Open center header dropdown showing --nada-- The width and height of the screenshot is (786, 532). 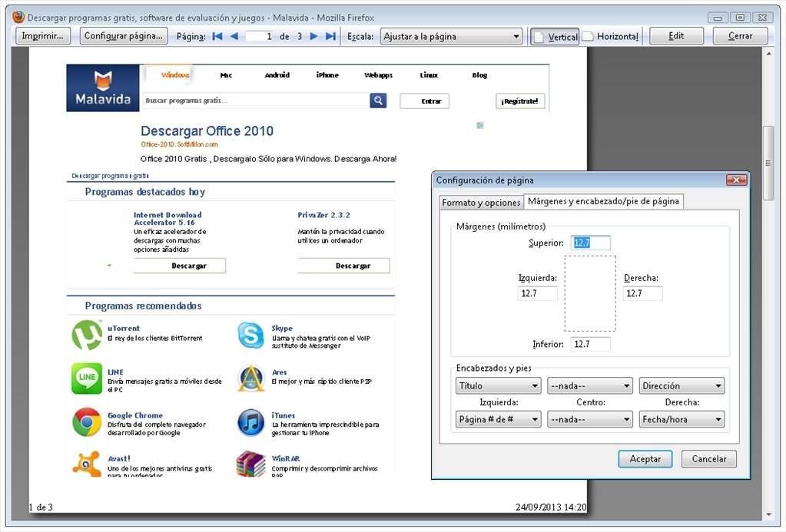coord(590,385)
